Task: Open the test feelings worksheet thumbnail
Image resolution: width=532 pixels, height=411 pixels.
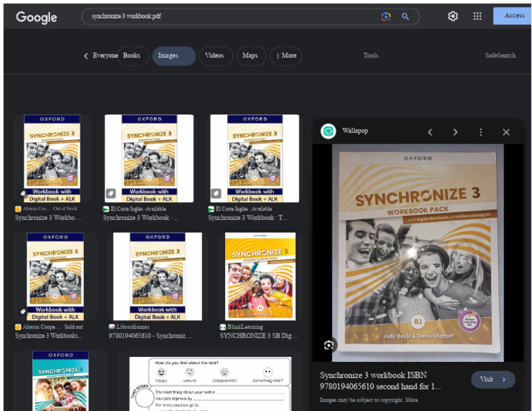Action: [x=210, y=383]
